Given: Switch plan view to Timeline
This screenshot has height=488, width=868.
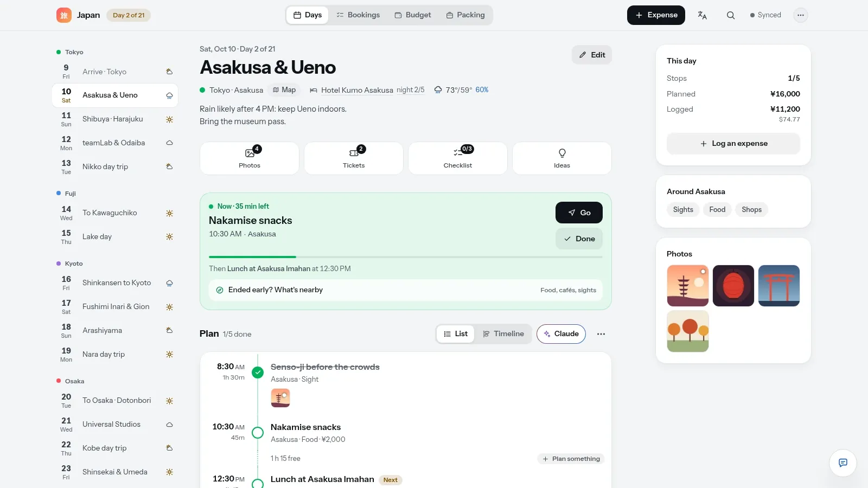Looking at the screenshot, I should click(503, 334).
